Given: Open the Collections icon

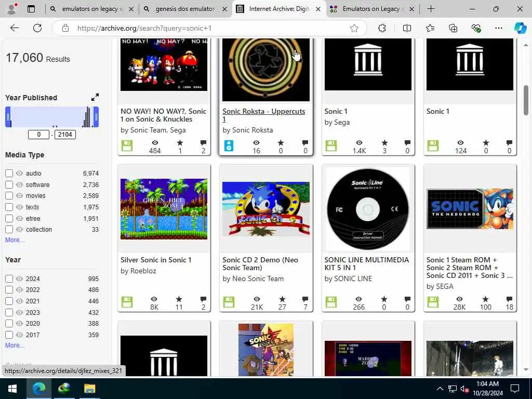Looking at the screenshot, I should [453, 28].
